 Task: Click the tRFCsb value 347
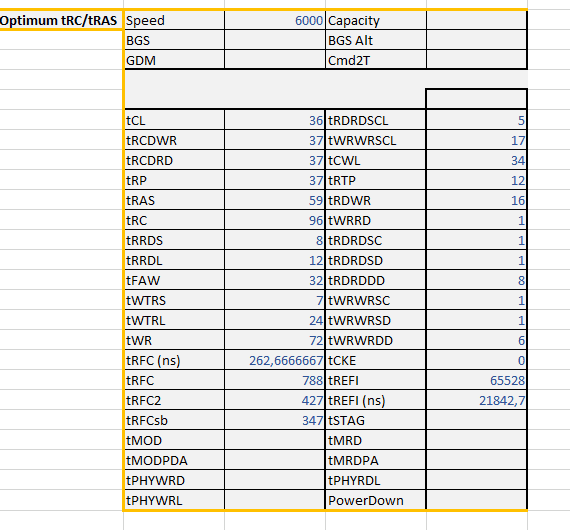pyautogui.click(x=275, y=420)
